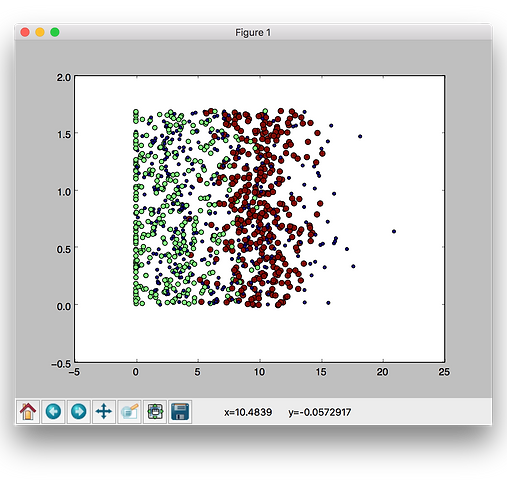Viewport: 507px width, 485px height.
Task: Click the y-axis tick label 1.0
Action: (64, 192)
